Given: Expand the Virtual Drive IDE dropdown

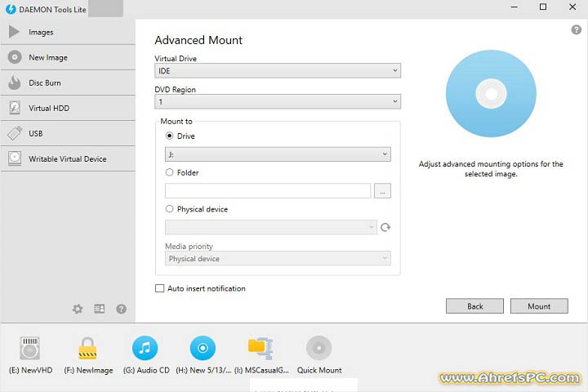Looking at the screenshot, I should click(x=278, y=70).
